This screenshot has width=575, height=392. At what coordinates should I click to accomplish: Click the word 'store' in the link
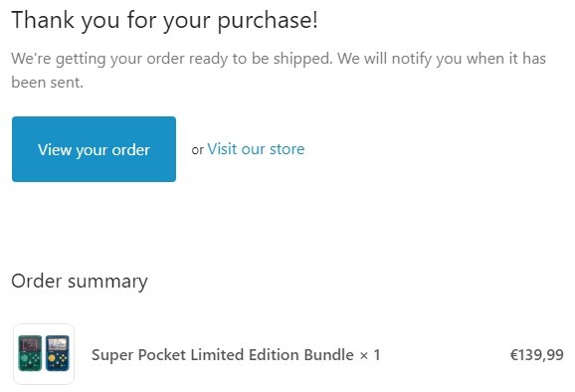pyautogui.click(x=287, y=149)
